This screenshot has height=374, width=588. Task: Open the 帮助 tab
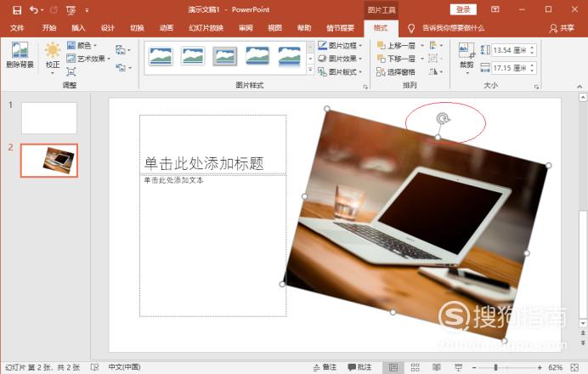coord(304,28)
